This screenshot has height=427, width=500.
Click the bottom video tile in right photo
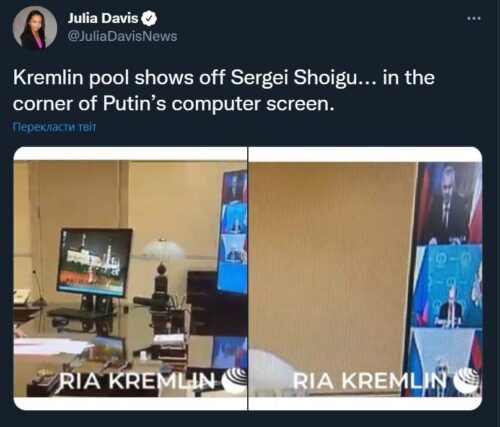[444, 362]
